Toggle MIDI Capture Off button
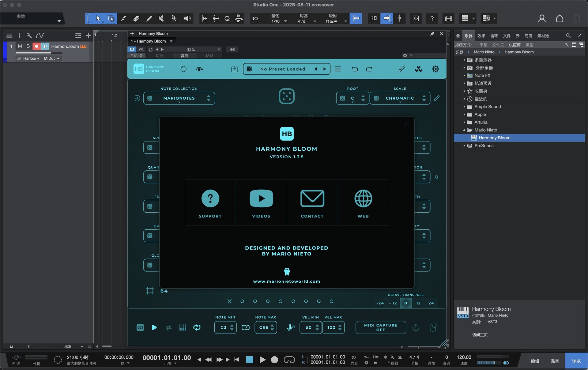This screenshot has width=588, height=370. [x=381, y=327]
